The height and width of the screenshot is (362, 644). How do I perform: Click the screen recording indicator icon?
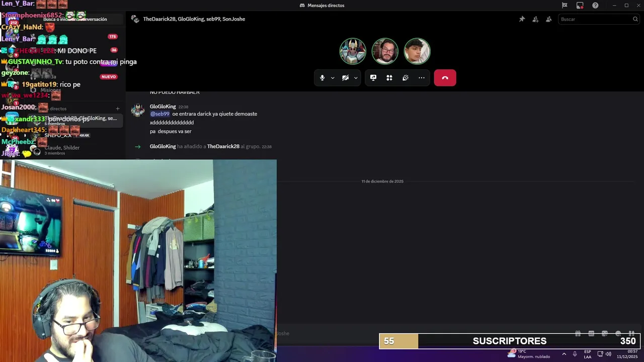[x=580, y=6]
